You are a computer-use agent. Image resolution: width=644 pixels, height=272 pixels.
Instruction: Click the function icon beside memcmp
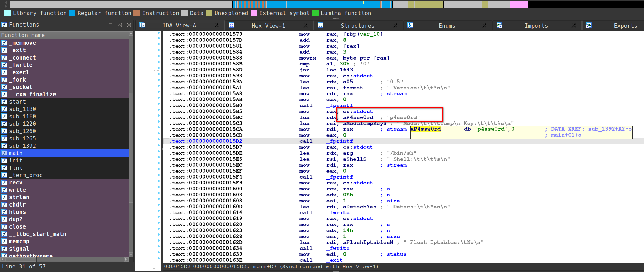[x=4, y=241]
